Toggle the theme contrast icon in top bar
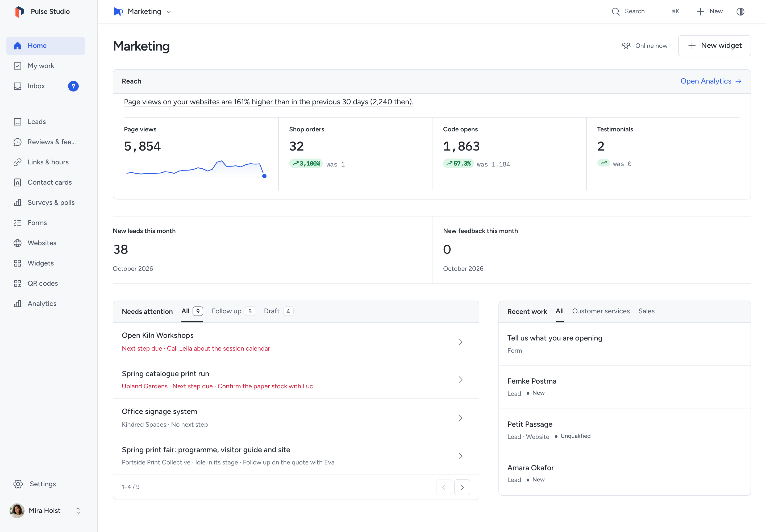Viewport: 766px width, 532px height. pyautogui.click(x=740, y=12)
